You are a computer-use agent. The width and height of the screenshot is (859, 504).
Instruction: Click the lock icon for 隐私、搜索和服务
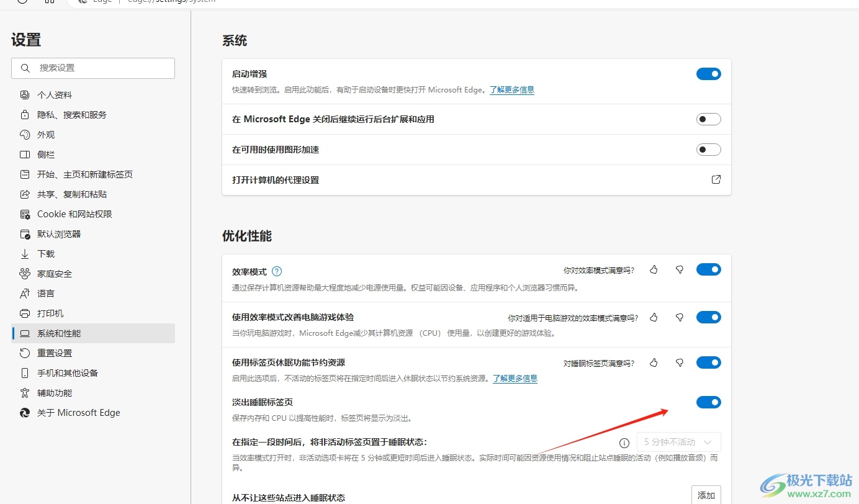25,115
